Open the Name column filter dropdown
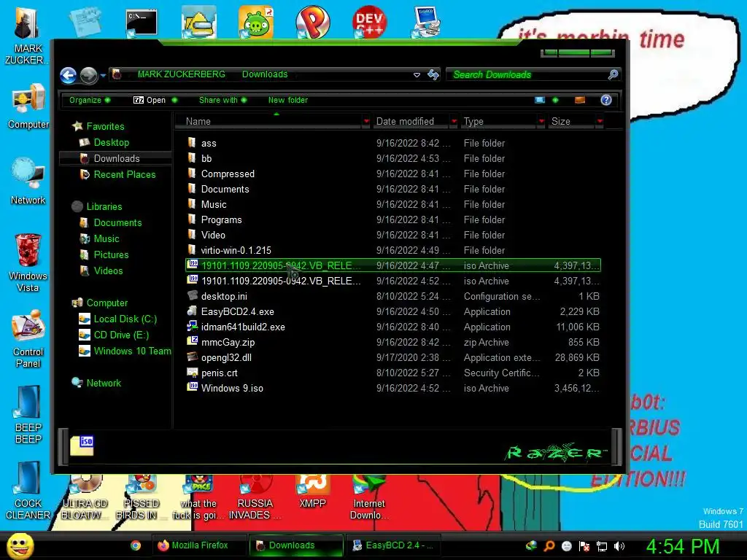747x560 pixels. click(366, 122)
